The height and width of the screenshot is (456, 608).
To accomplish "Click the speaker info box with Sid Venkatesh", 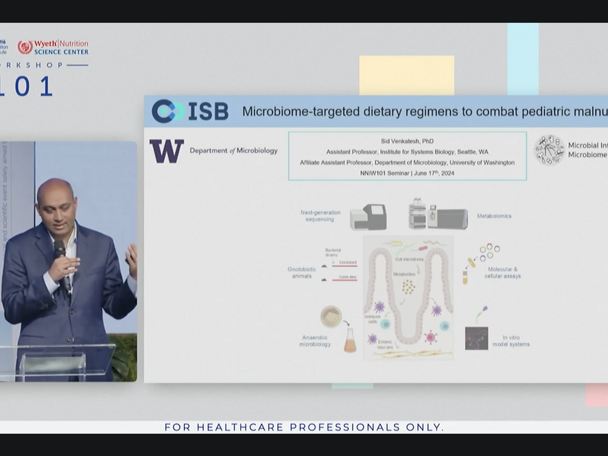I will 407,156.
